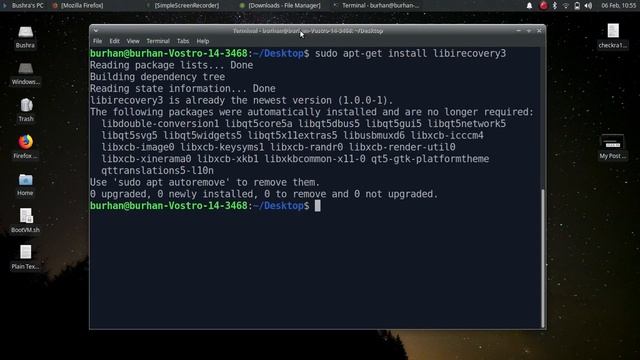640x360 pixels.
Task: Click the battery indicator tray icon
Action: 577,5
